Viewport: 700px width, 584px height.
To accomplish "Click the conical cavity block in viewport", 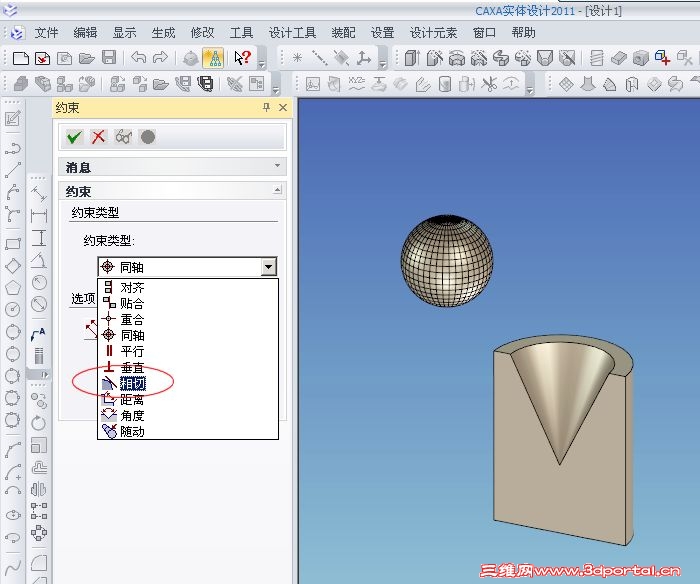I will coord(563,440).
